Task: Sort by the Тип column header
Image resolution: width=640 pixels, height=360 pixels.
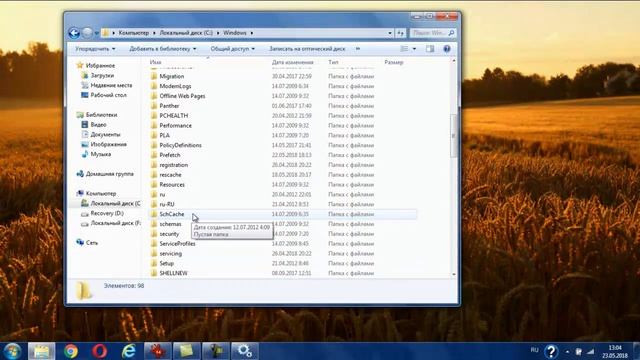Action: click(x=333, y=62)
